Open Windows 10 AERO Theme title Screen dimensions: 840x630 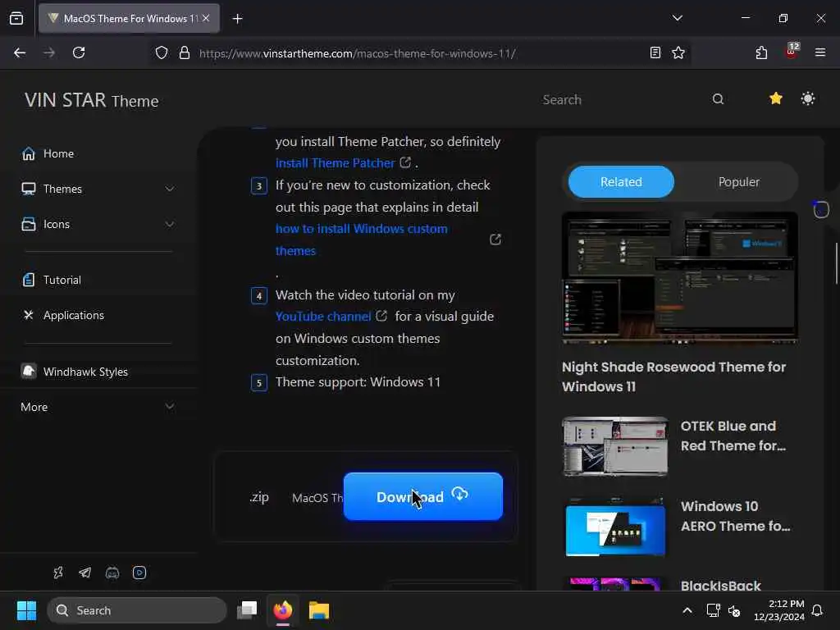coord(735,517)
